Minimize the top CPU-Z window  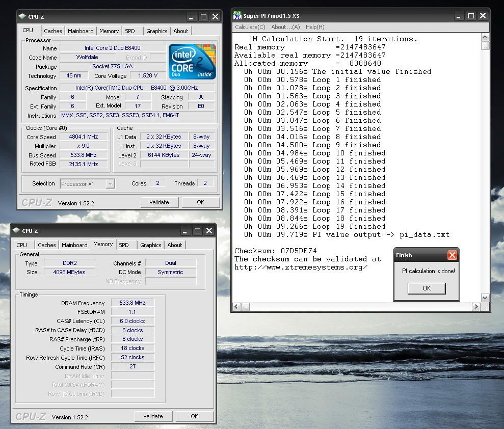pos(191,17)
